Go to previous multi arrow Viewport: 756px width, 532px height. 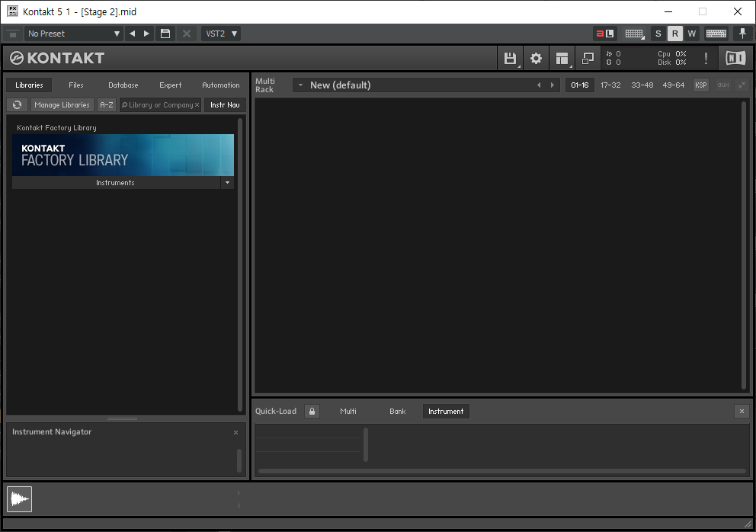click(539, 85)
